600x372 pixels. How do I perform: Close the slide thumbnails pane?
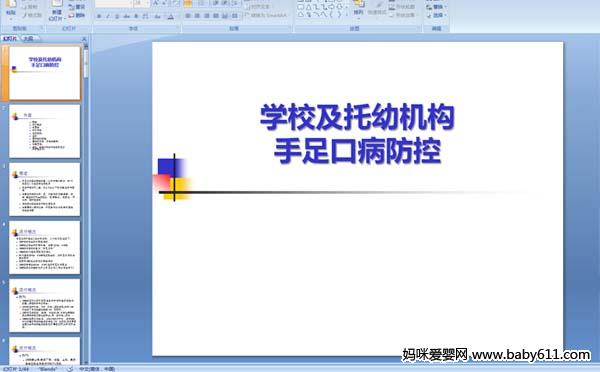click(84, 39)
